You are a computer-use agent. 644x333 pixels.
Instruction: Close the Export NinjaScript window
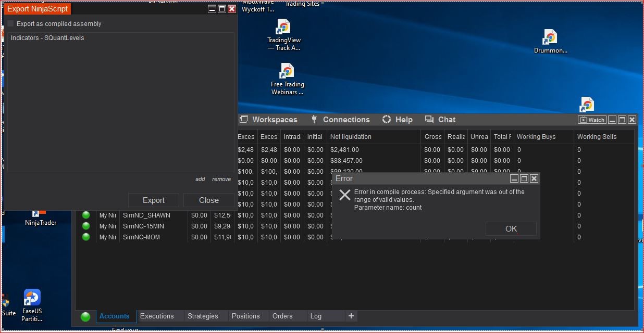click(232, 9)
